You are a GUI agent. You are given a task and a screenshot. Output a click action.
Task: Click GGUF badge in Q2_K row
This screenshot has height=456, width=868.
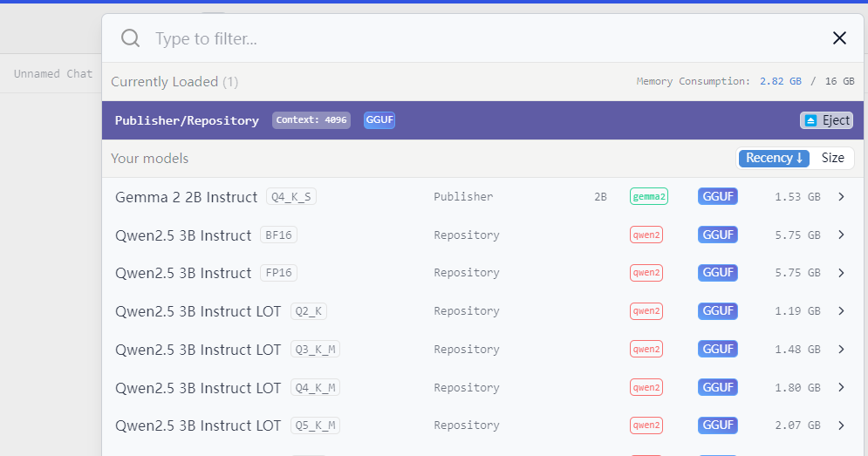[717, 311]
